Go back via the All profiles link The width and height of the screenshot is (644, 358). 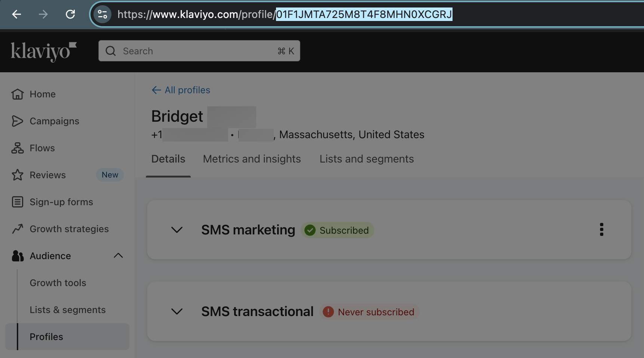point(180,90)
